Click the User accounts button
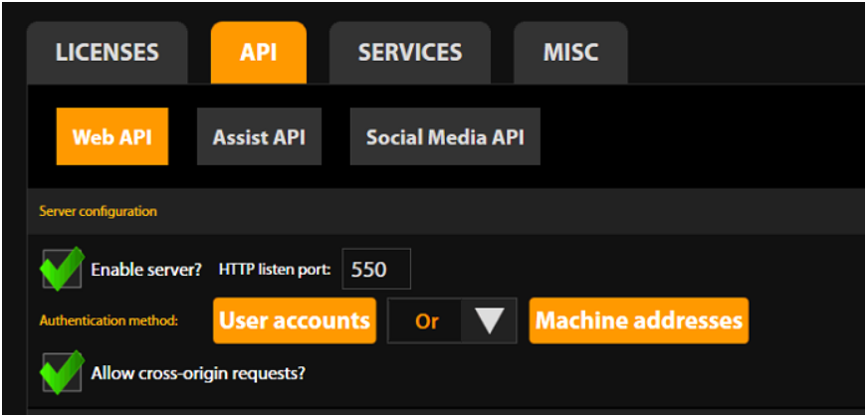This screenshot has height=417, width=868. (295, 320)
